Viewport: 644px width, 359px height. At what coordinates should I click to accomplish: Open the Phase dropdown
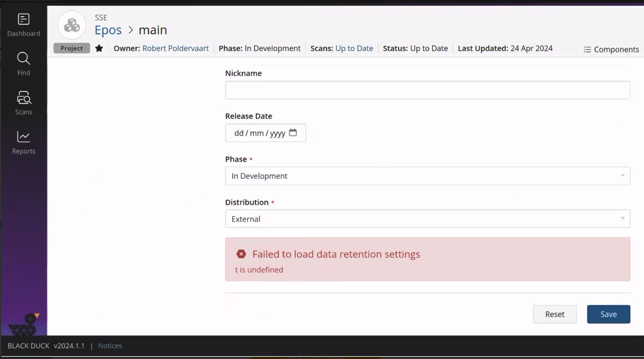tap(427, 176)
